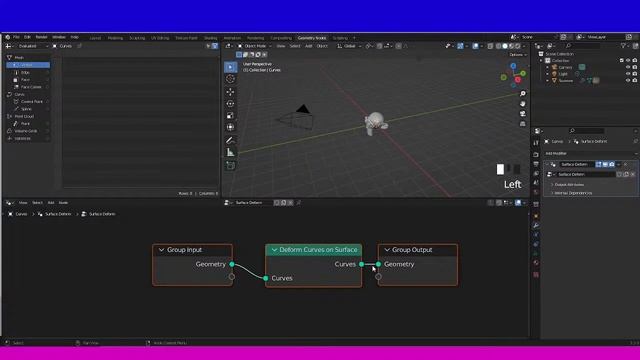Open the Tool properties tab icon
This screenshot has height=360, width=640.
[x=536, y=143]
